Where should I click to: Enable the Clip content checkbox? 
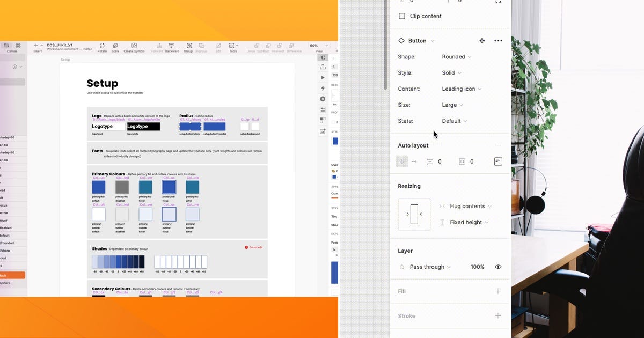[x=401, y=16]
